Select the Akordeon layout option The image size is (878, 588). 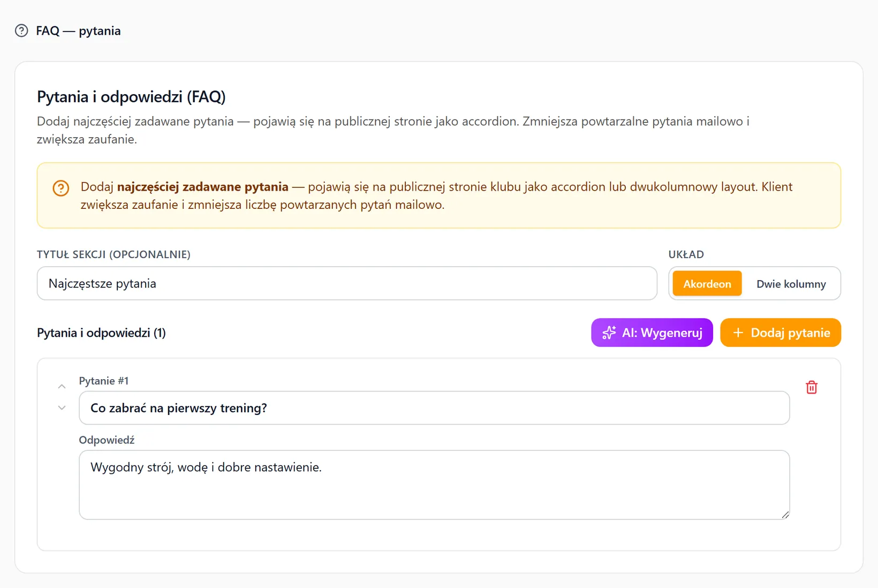(707, 284)
